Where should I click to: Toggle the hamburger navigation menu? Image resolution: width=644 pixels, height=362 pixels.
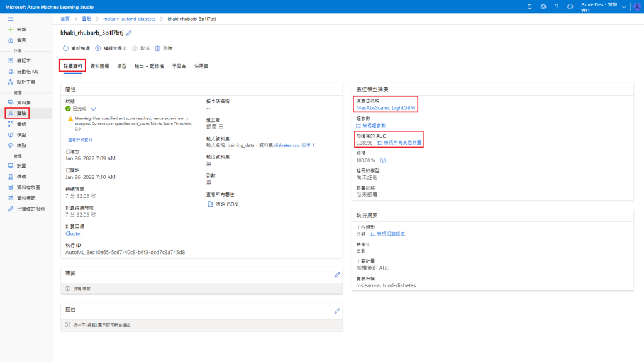tap(11, 19)
